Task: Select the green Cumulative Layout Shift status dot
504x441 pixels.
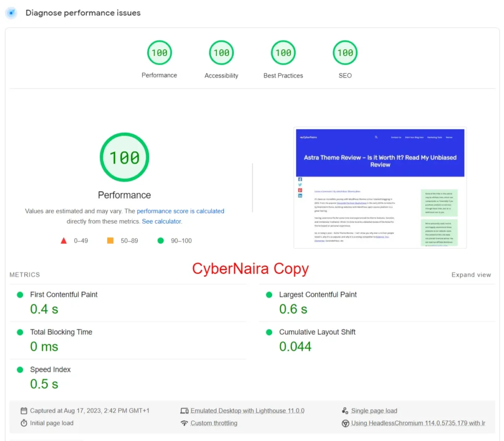Action: (x=268, y=332)
